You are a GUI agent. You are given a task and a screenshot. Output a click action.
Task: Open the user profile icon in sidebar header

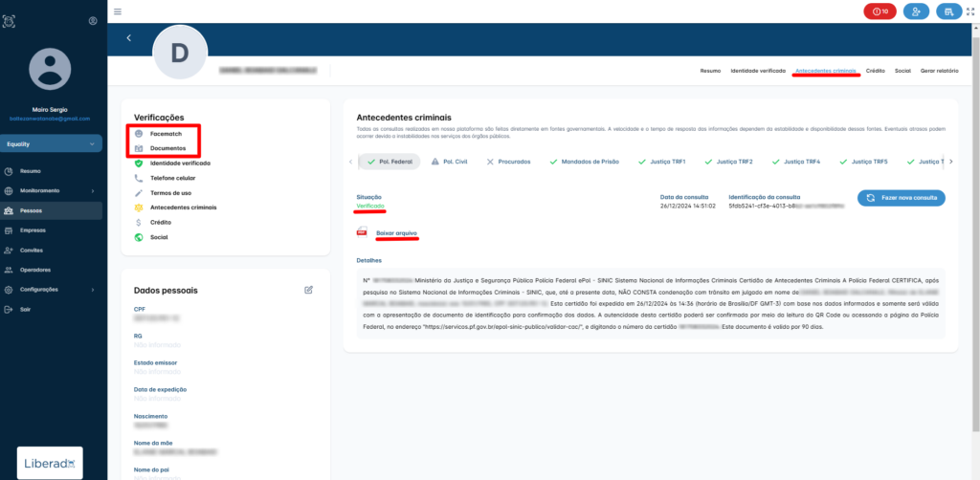coord(93,21)
